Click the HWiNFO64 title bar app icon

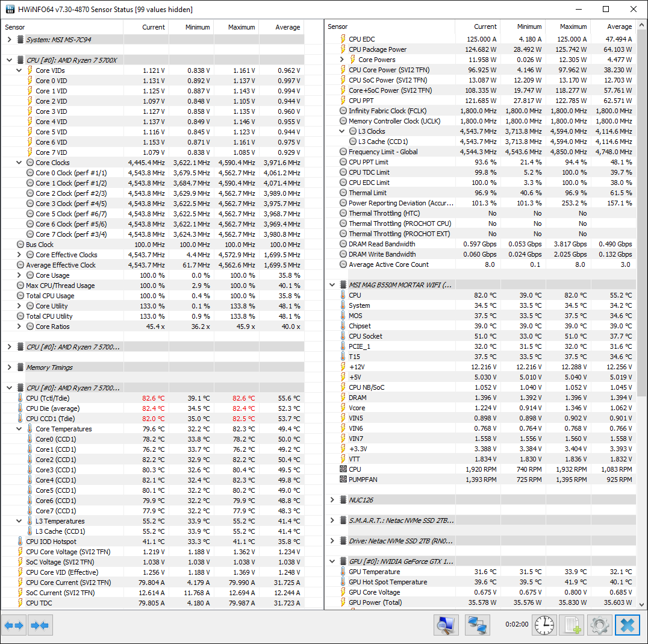[x=10, y=9]
